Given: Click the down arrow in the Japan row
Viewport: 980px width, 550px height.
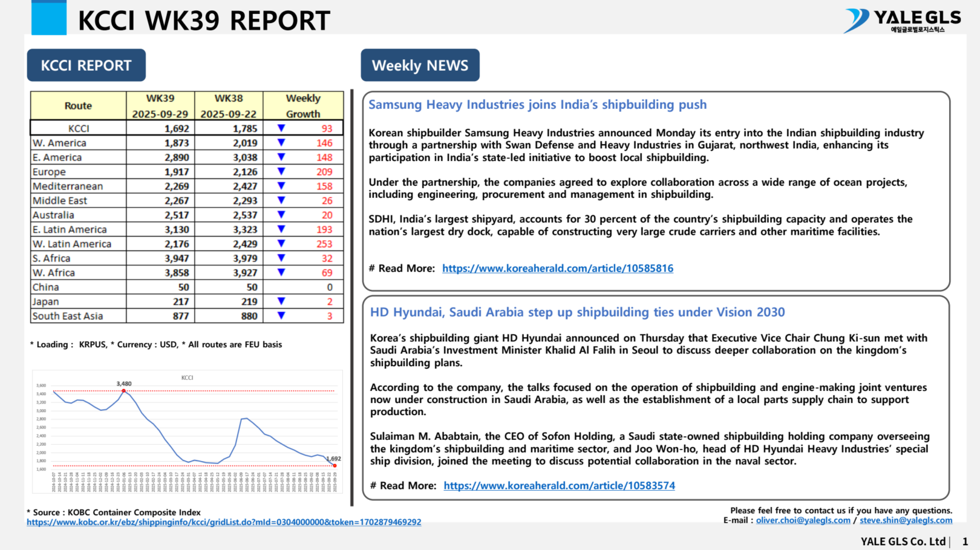Looking at the screenshot, I should point(281,301).
